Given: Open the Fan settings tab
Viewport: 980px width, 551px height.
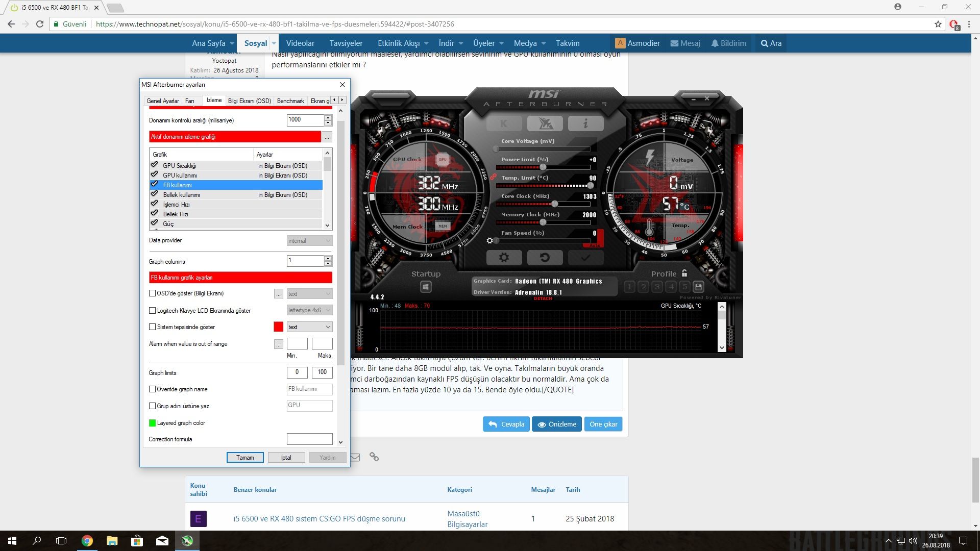Looking at the screenshot, I should (189, 101).
